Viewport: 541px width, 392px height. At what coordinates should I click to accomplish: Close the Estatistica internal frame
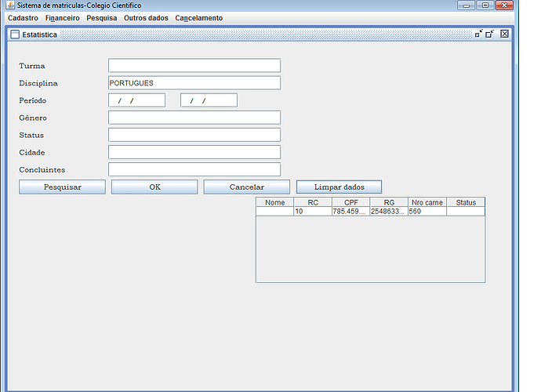point(504,34)
